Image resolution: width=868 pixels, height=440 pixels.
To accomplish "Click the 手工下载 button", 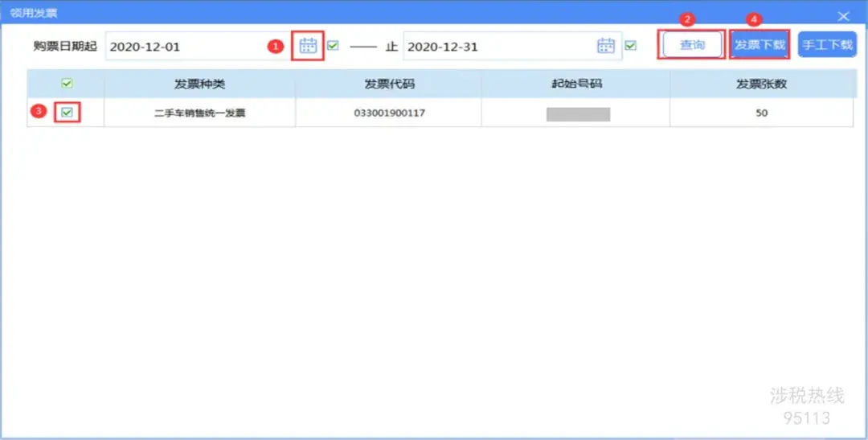I will coord(827,45).
